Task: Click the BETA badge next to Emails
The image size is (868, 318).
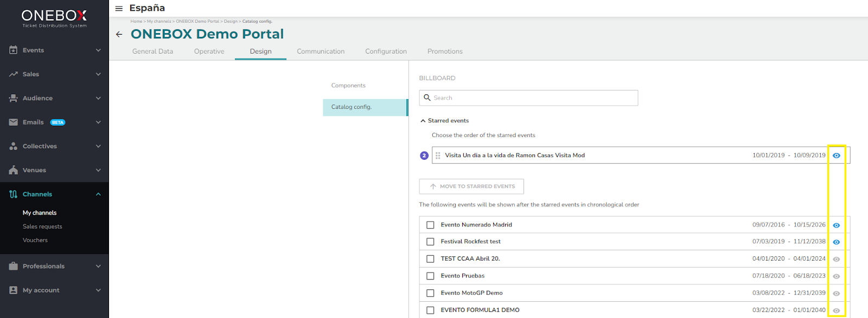Action: point(58,122)
